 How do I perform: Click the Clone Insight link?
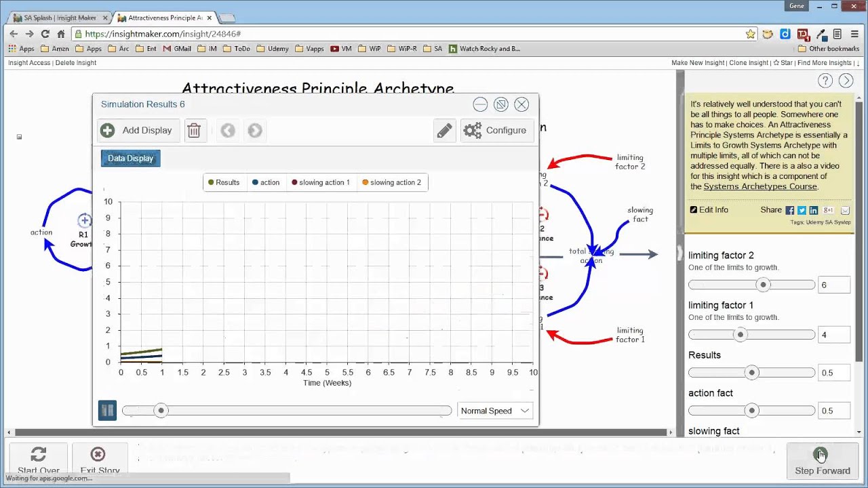(749, 63)
